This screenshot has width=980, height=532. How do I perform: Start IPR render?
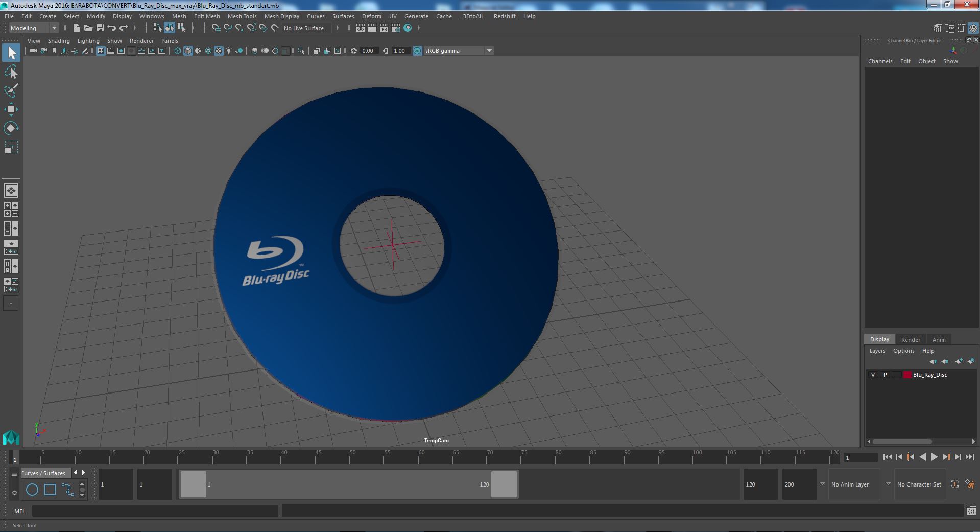(384, 28)
